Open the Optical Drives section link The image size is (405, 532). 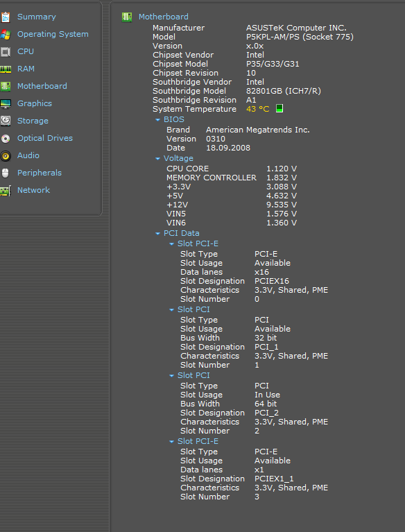(45, 138)
